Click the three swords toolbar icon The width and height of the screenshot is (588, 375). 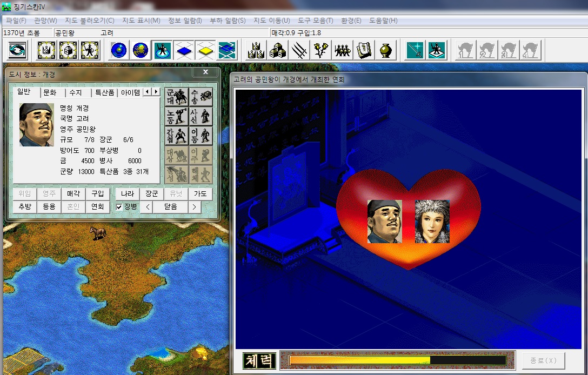pos(299,50)
